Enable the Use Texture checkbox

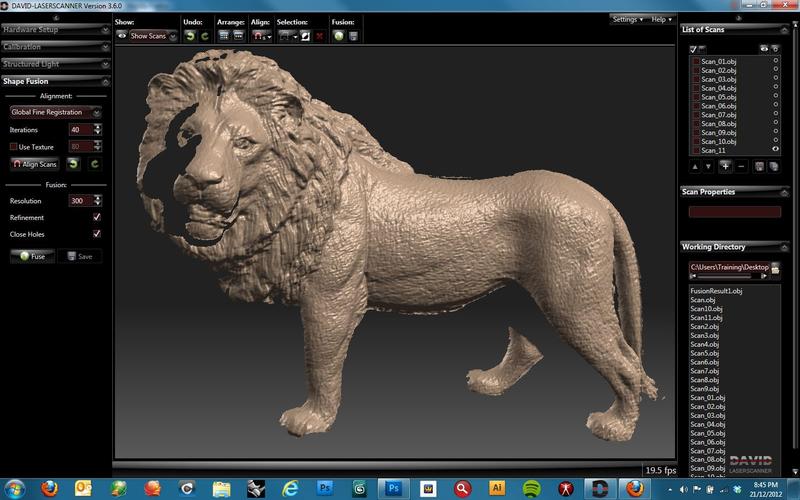coord(14,146)
